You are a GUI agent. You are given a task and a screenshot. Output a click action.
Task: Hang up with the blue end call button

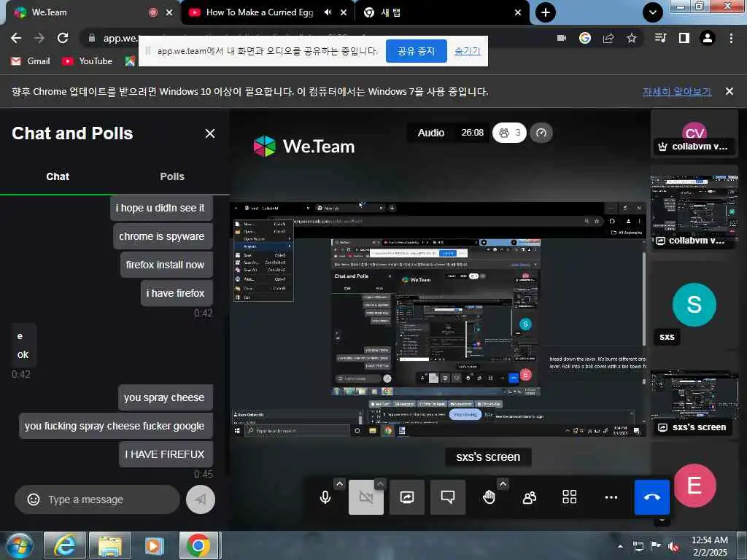[651, 497]
